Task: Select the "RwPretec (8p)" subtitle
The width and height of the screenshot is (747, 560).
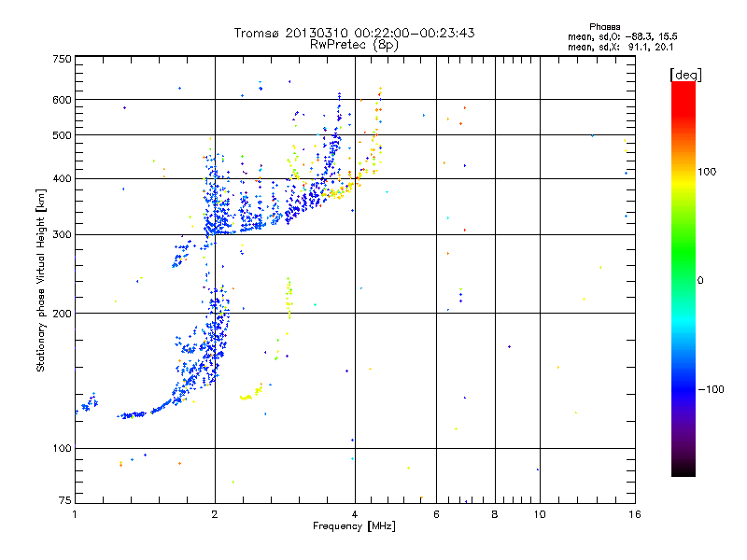Action: [x=354, y=45]
